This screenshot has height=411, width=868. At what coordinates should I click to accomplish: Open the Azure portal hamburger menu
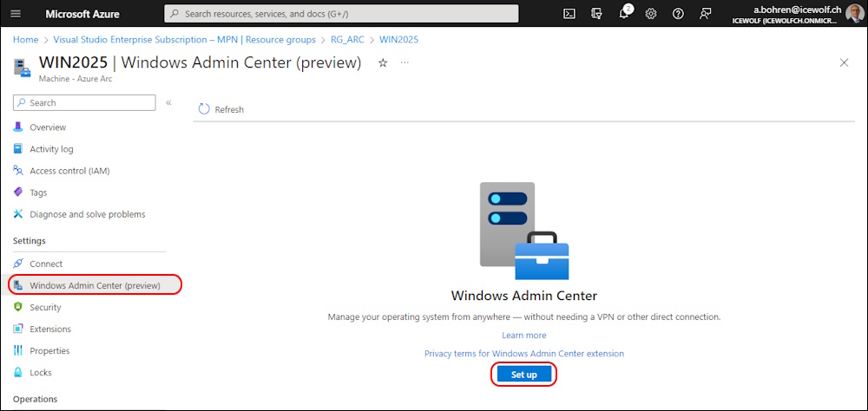[16, 14]
